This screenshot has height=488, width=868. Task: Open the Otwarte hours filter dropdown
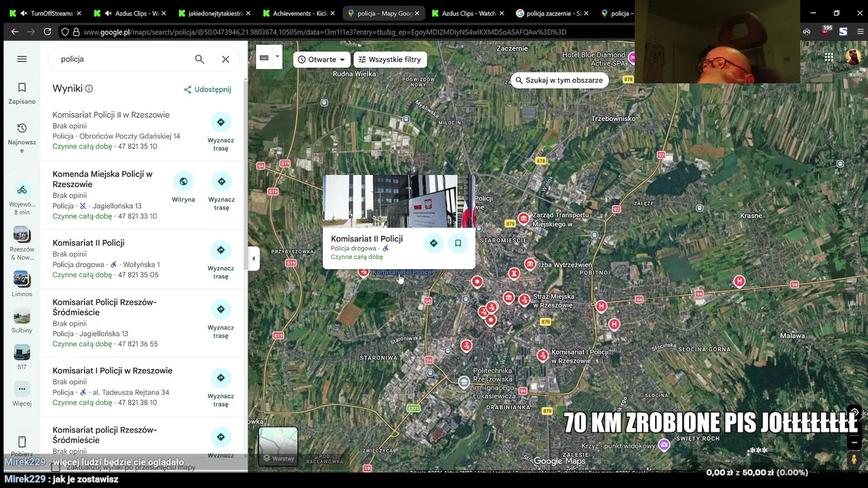pos(322,60)
